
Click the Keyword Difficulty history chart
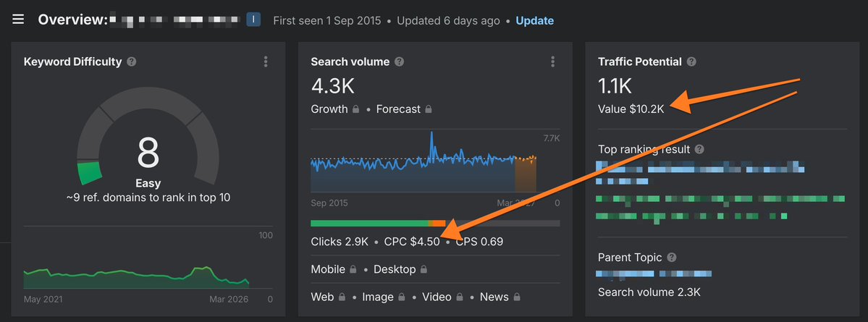click(x=136, y=277)
